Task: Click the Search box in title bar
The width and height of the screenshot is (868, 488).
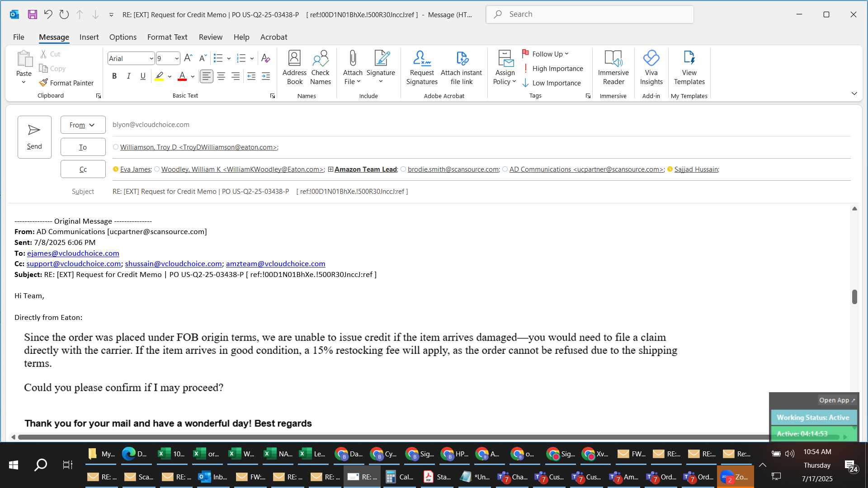Action: [590, 14]
